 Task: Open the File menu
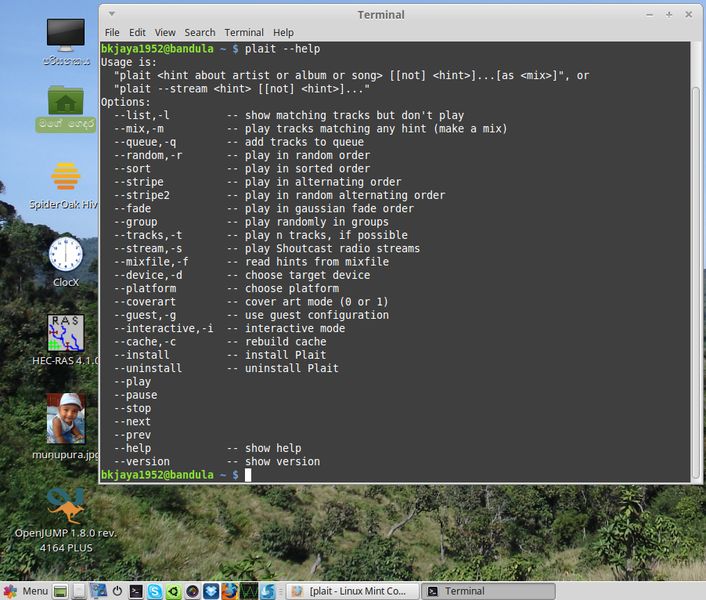(x=112, y=32)
